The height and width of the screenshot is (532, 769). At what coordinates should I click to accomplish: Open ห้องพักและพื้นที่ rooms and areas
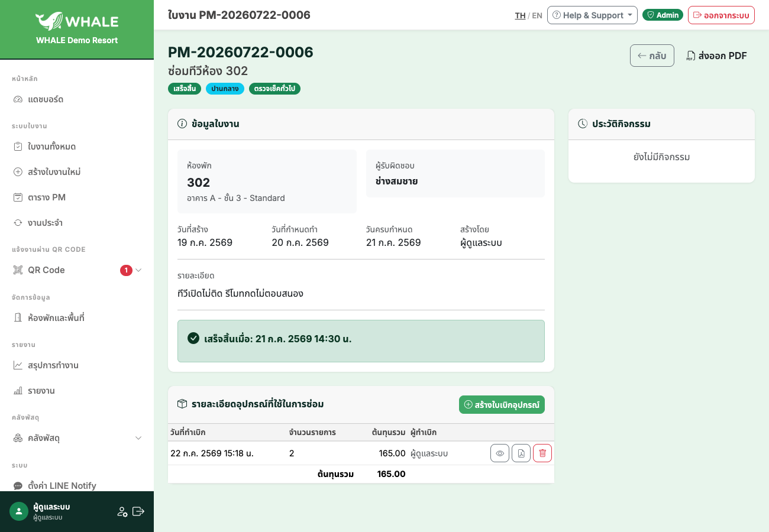77,318
